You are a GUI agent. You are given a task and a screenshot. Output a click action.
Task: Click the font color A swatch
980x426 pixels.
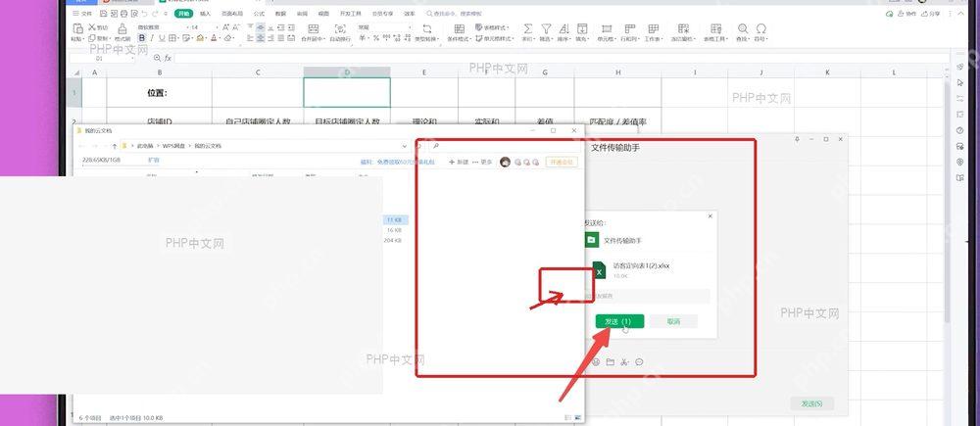(214, 39)
